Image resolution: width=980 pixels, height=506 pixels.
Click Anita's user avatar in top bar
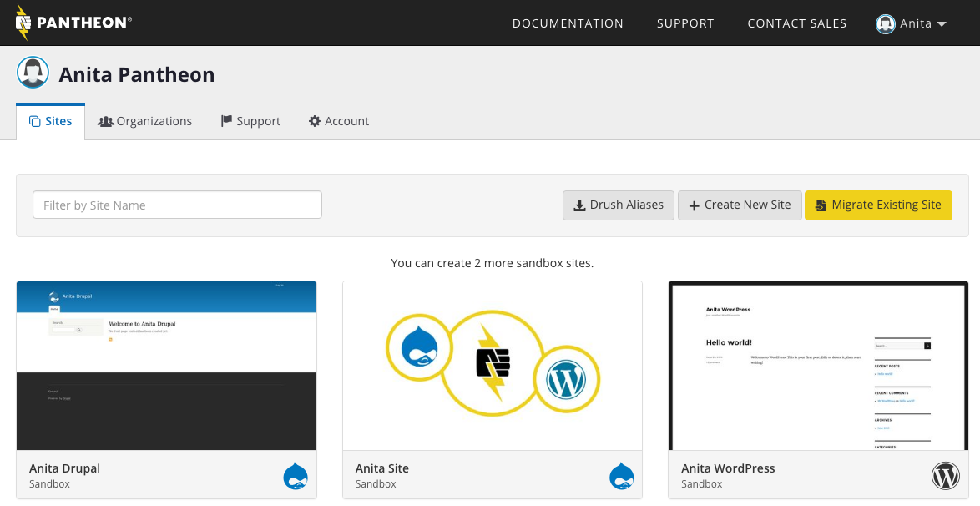coord(885,23)
